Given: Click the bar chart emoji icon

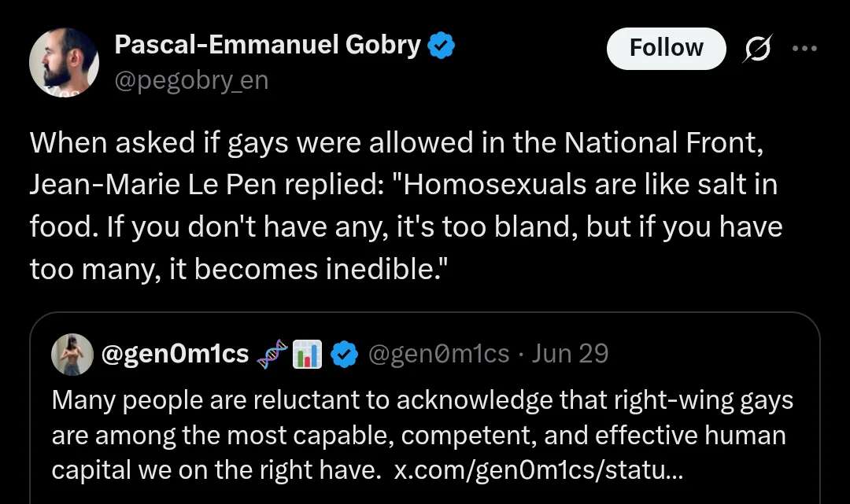Looking at the screenshot, I should tap(307, 354).
